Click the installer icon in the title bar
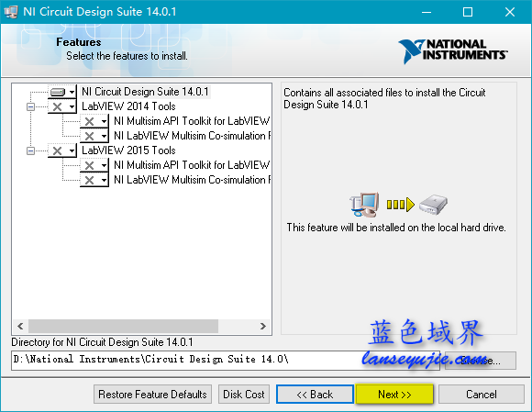The width and height of the screenshot is (532, 412). pyautogui.click(x=10, y=12)
